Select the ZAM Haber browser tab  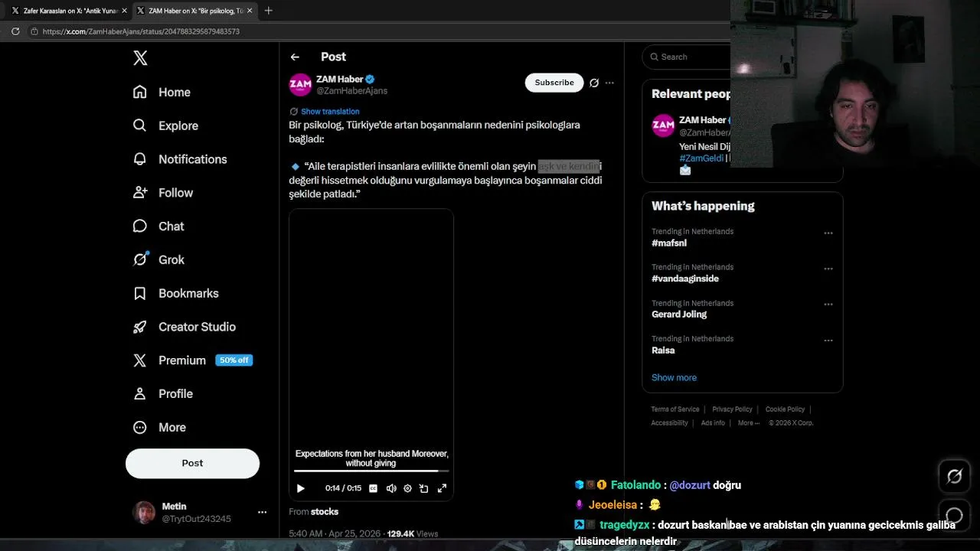(x=193, y=11)
